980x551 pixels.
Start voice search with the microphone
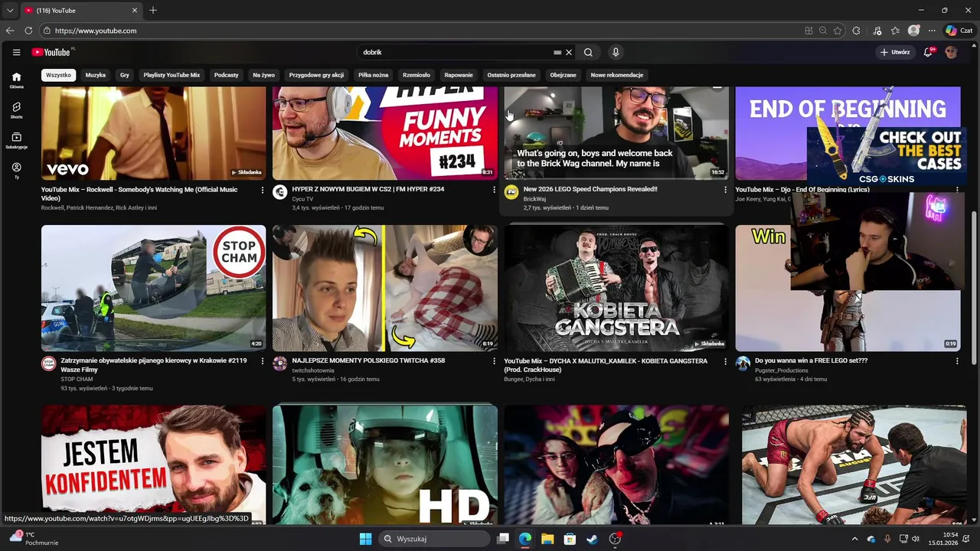pyautogui.click(x=616, y=52)
